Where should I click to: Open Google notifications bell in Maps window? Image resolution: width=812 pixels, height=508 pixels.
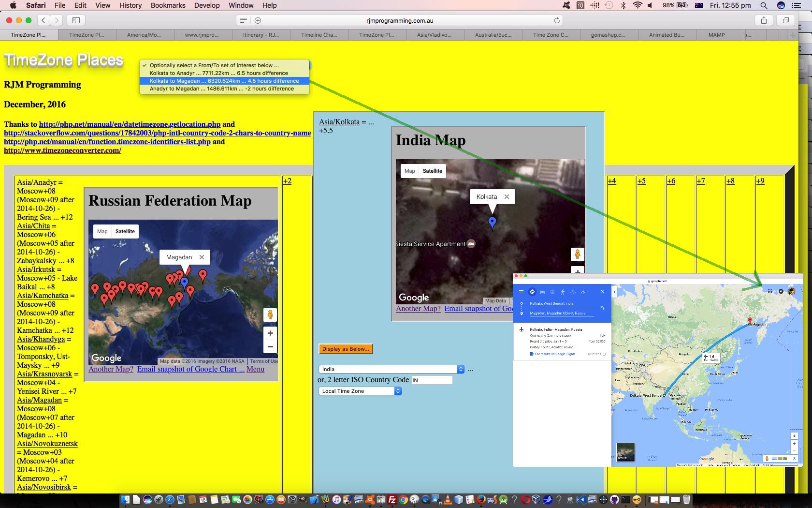click(x=781, y=291)
